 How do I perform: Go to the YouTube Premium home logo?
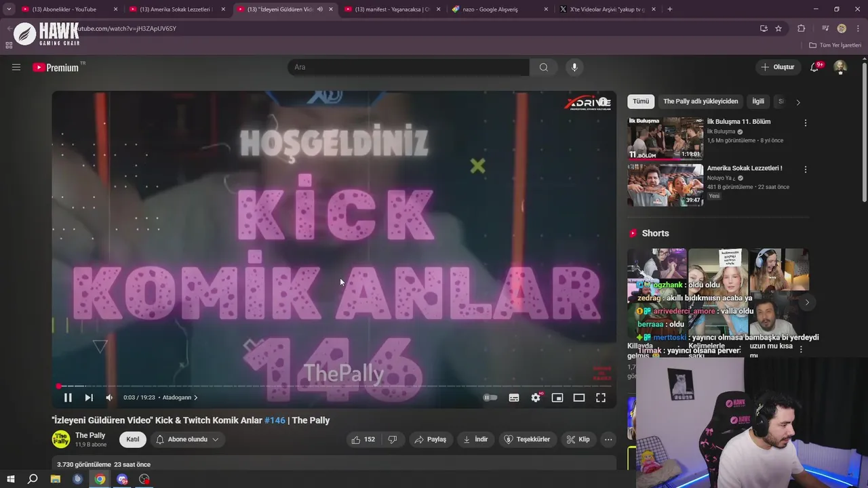[x=56, y=67]
